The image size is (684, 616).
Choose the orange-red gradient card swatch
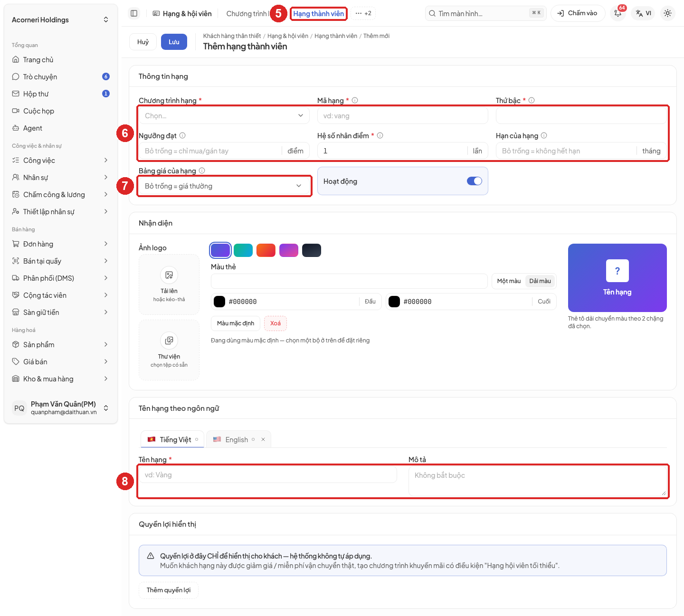pos(266,250)
